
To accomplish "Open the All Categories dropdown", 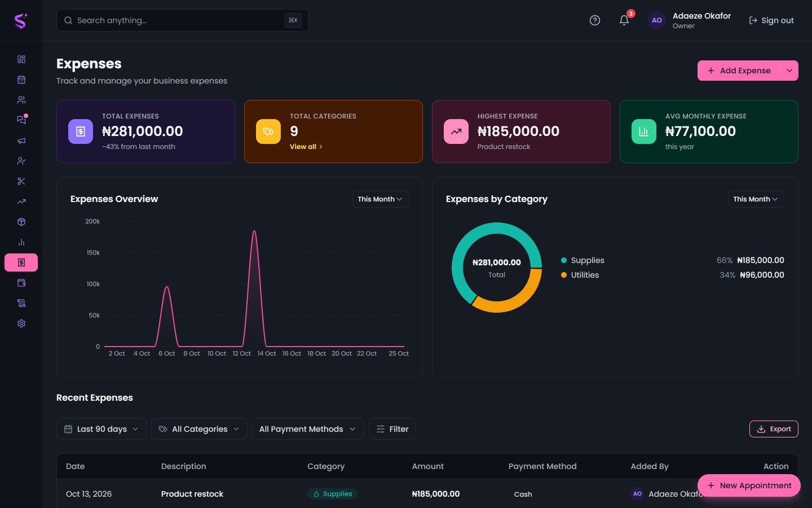I will point(199,429).
